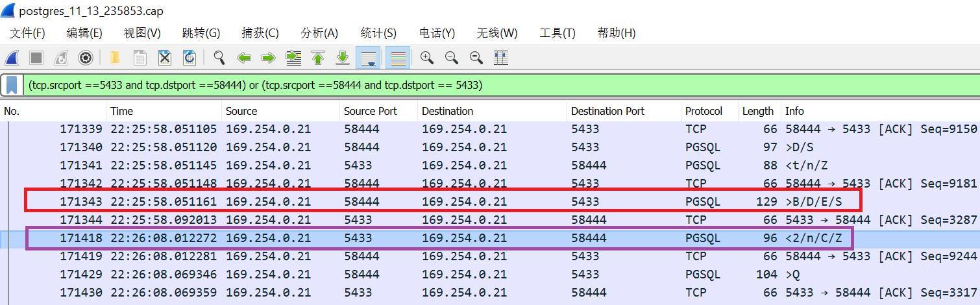Close the capture file using X icon
The image size is (980, 305).
coord(165,58)
